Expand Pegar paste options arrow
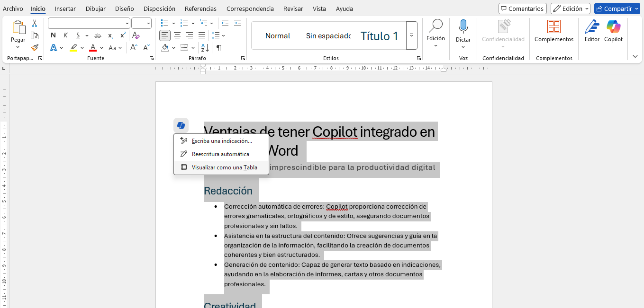Viewport: 644px width, 308px height. pyautogui.click(x=18, y=46)
